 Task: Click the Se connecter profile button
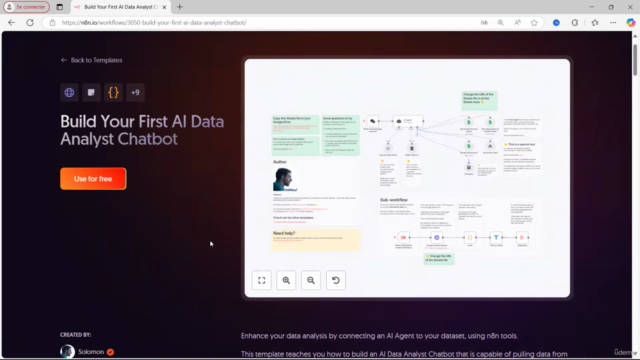point(27,7)
